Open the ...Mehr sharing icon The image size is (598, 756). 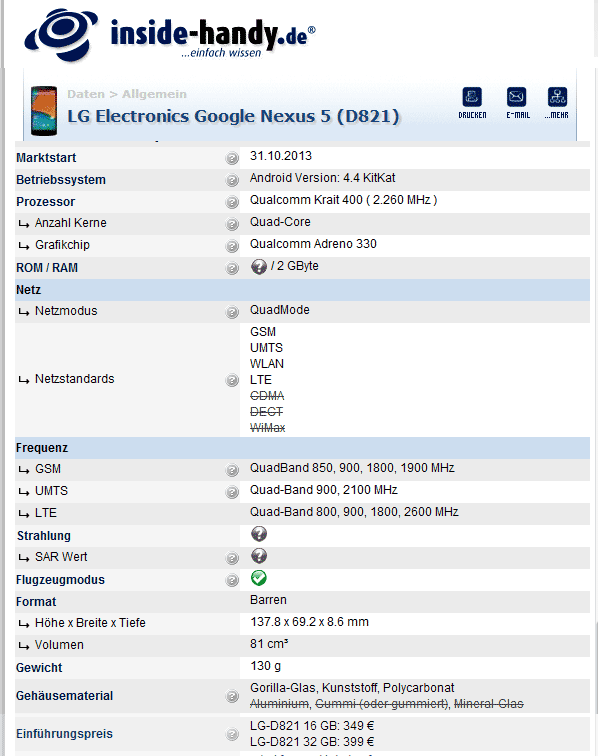[x=557, y=97]
